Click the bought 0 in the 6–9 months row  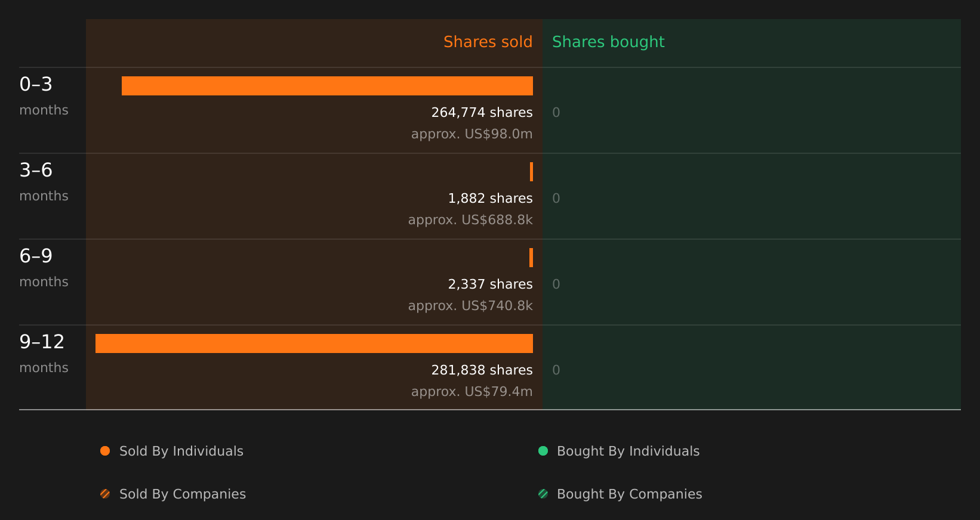[556, 284]
